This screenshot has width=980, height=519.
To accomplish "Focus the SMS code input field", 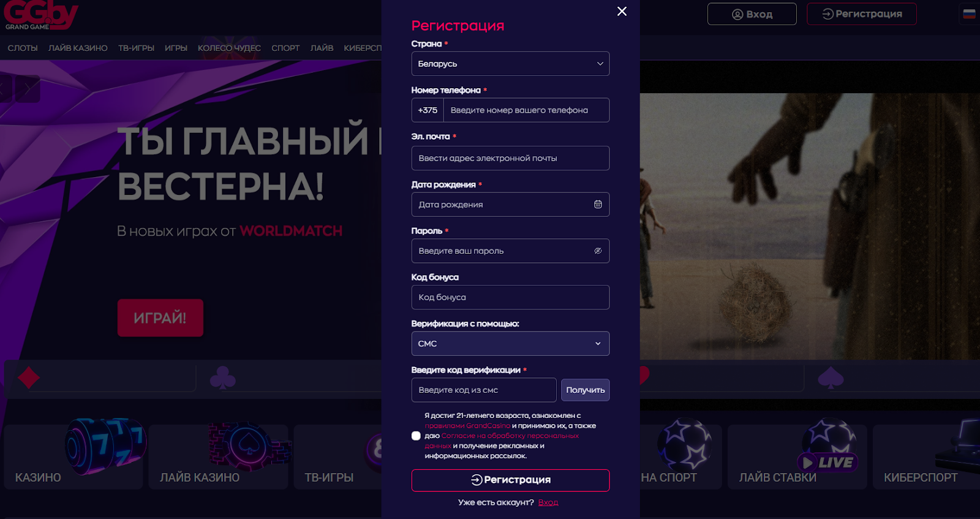I will point(484,390).
